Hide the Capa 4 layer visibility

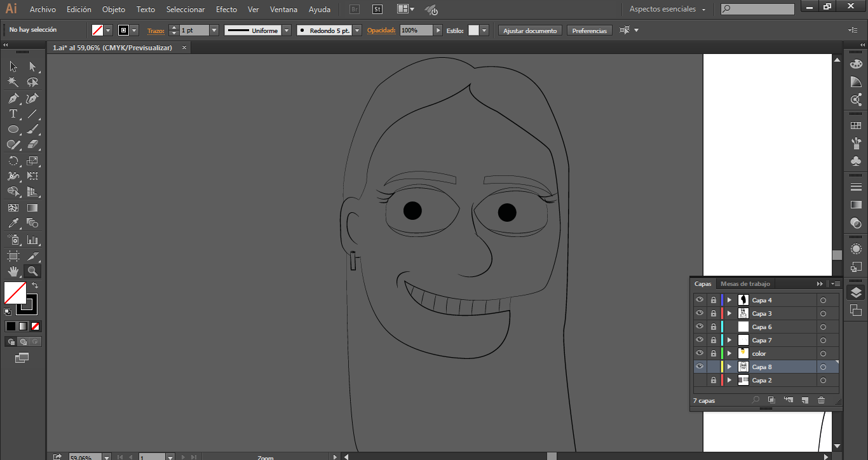point(700,300)
